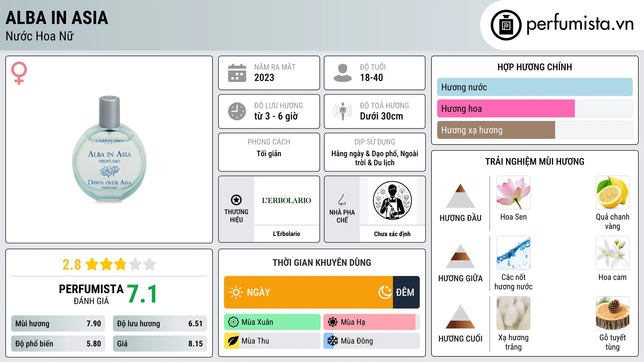
Task: Click the longevity value từ 3 - 6 giờ
Action: (x=276, y=116)
